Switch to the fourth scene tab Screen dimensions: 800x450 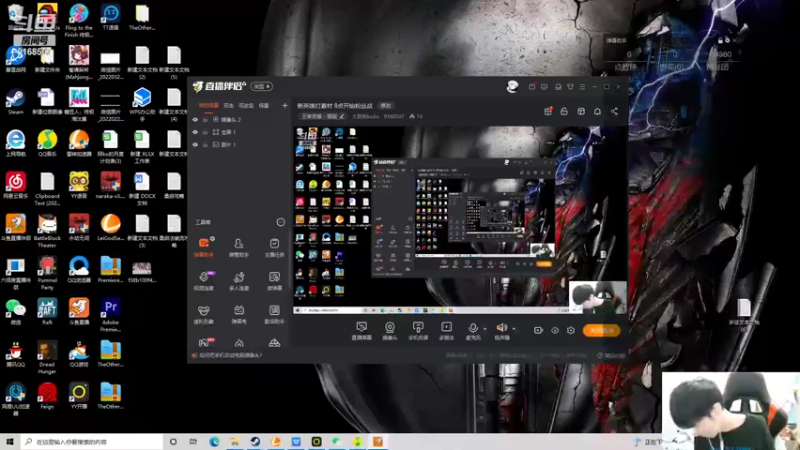click(264, 106)
